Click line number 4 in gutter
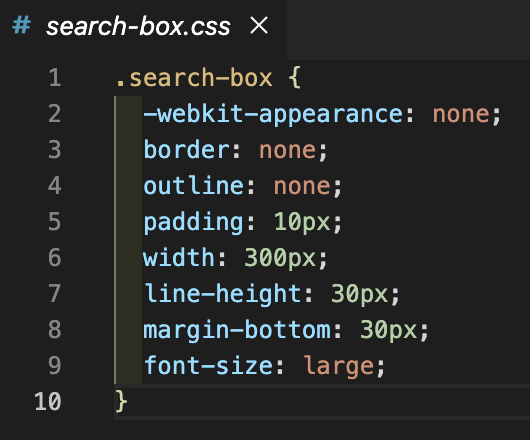Image resolution: width=530 pixels, height=440 pixels. [54, 186]
